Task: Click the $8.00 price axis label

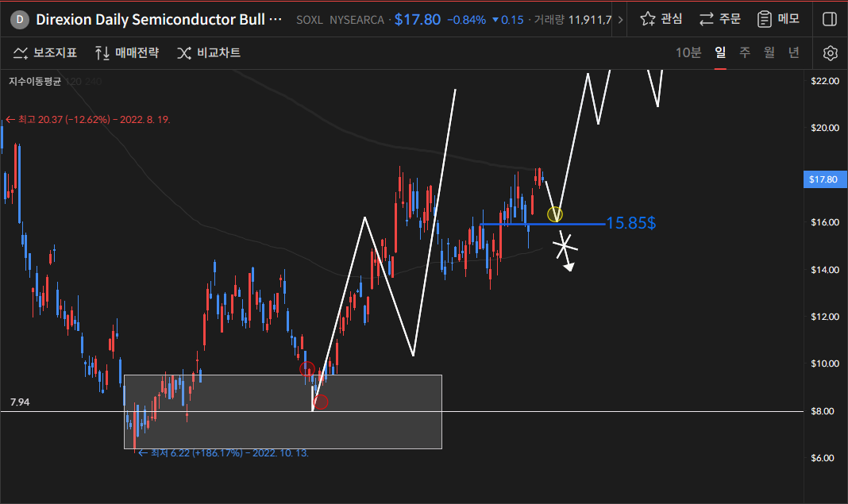Action: pyautogui.click(x=823, y=411)
